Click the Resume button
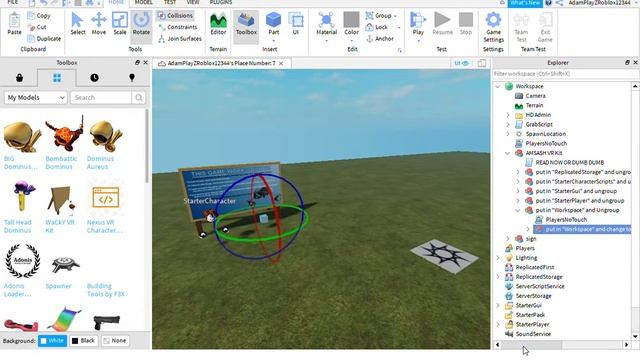 442,24
